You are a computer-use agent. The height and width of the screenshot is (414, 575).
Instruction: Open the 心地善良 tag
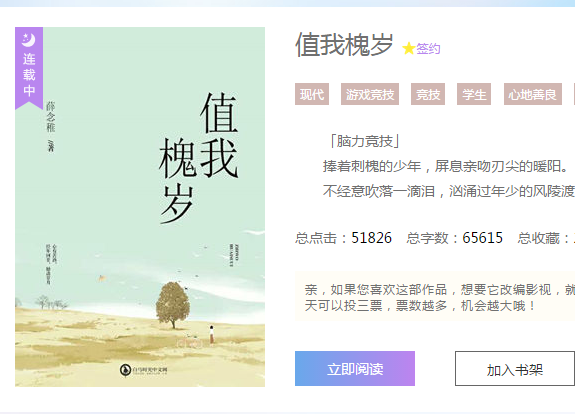[x=532, y=94]
